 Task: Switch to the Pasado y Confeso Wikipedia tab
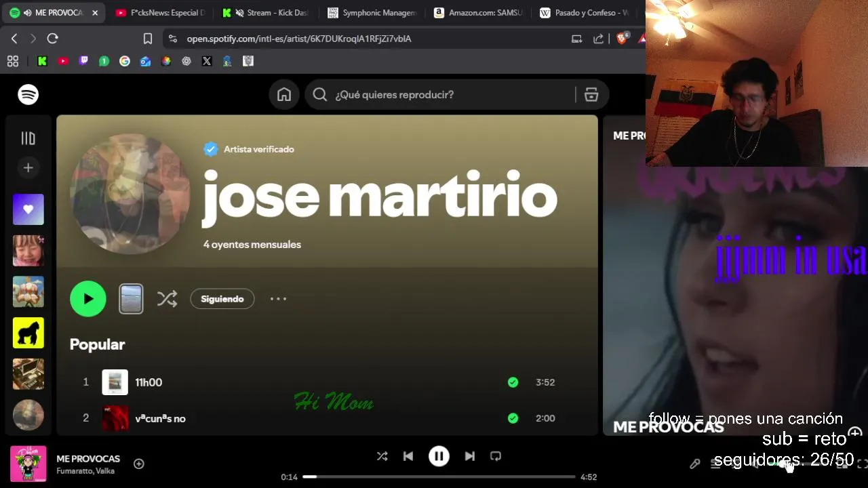point(585,13)
